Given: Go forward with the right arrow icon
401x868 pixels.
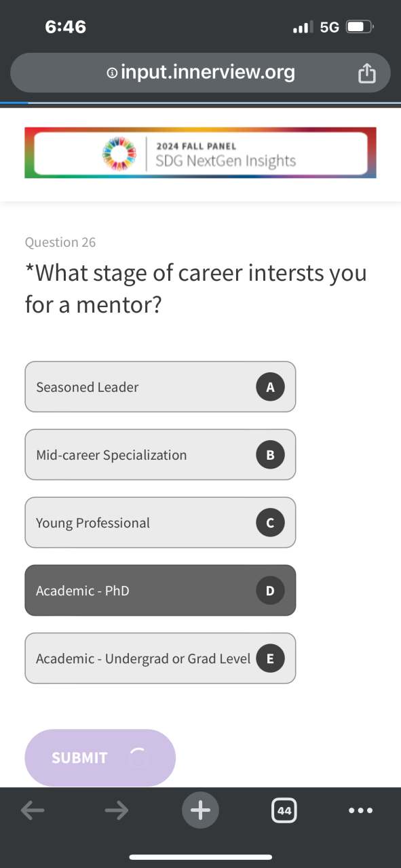Looking at the screenshot, I should (117, 810).
